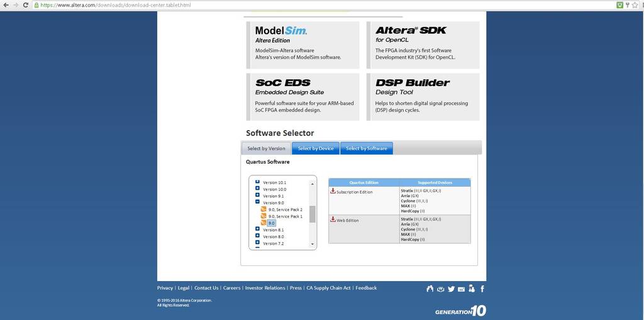Expand the Version 9.1 node
Image resolution: width=644 pixels, height=320 pixels.
[257, 196]
